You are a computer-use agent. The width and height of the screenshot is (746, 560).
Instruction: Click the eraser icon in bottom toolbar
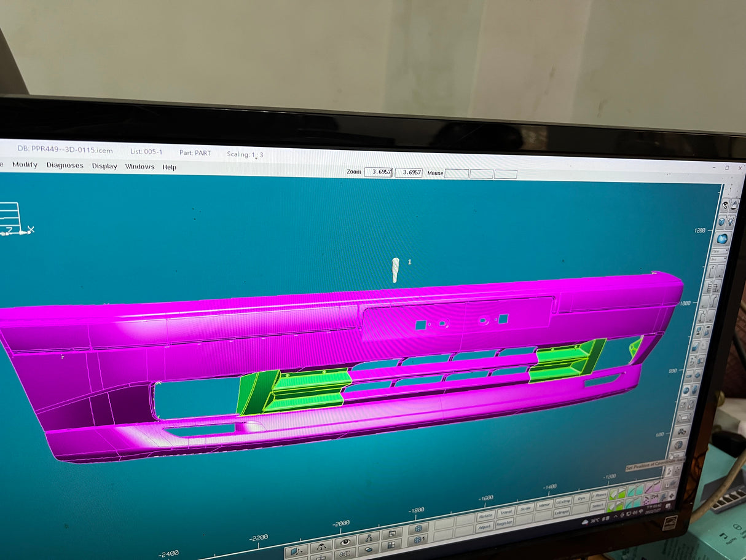[369, 549]
